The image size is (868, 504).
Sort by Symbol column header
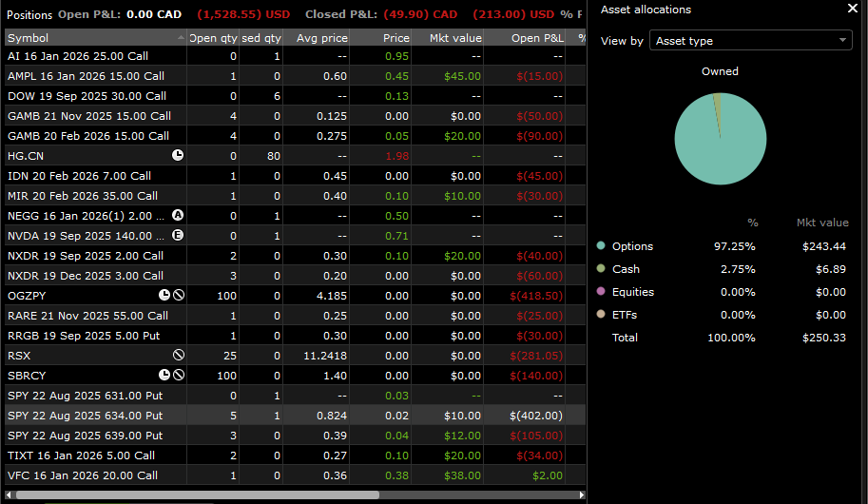coord(95,38)
